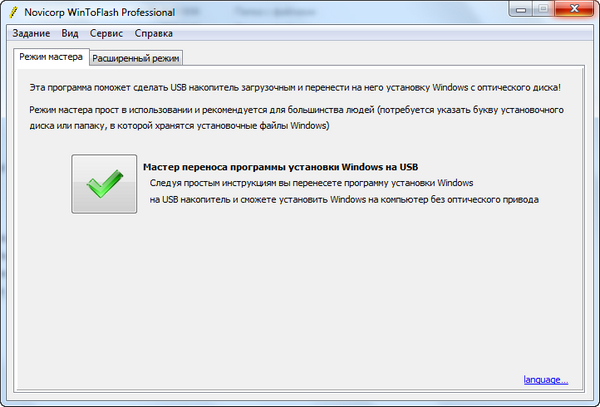The width and height of the screenshot is (600, 407).
Task: Click the green checkmark wizard button
Action: (x=104, y=184)
